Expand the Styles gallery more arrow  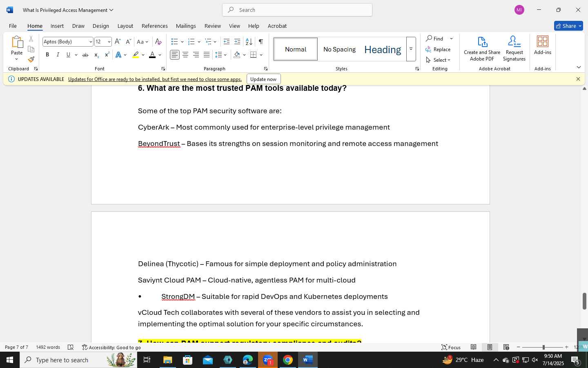click(x=411, y=49)
